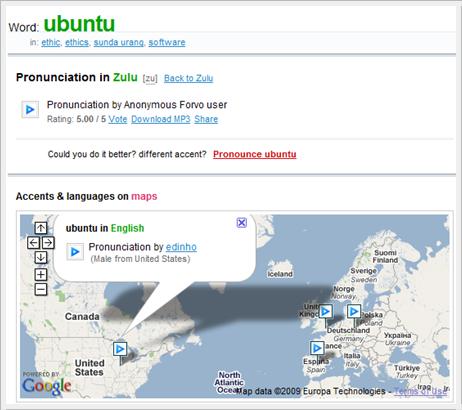Click the Google logo on the map
Viewport: 462px width, 410px height.
tap(47, 386)
